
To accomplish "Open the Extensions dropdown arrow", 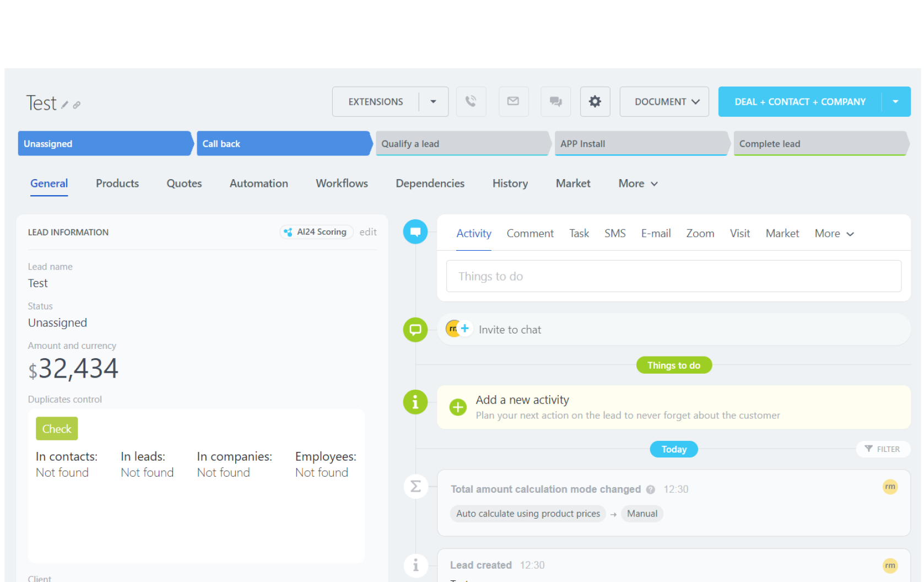I will point(434,101).
